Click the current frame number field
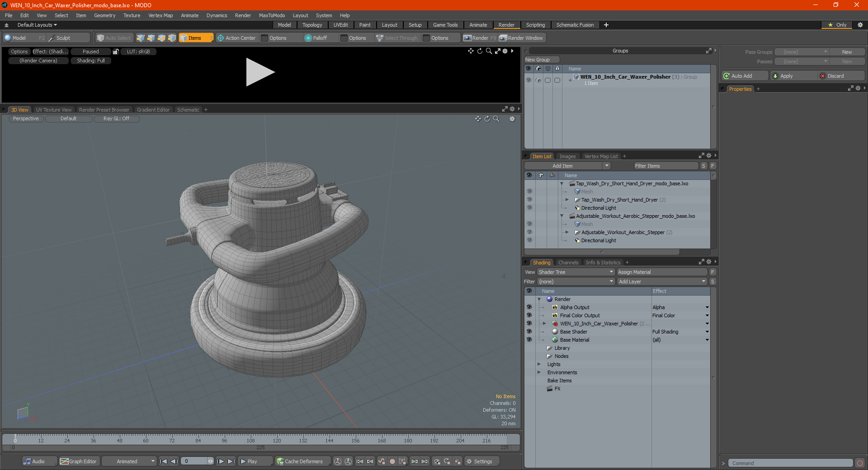This screenshot has width=868, height=470. pos(195,461)
